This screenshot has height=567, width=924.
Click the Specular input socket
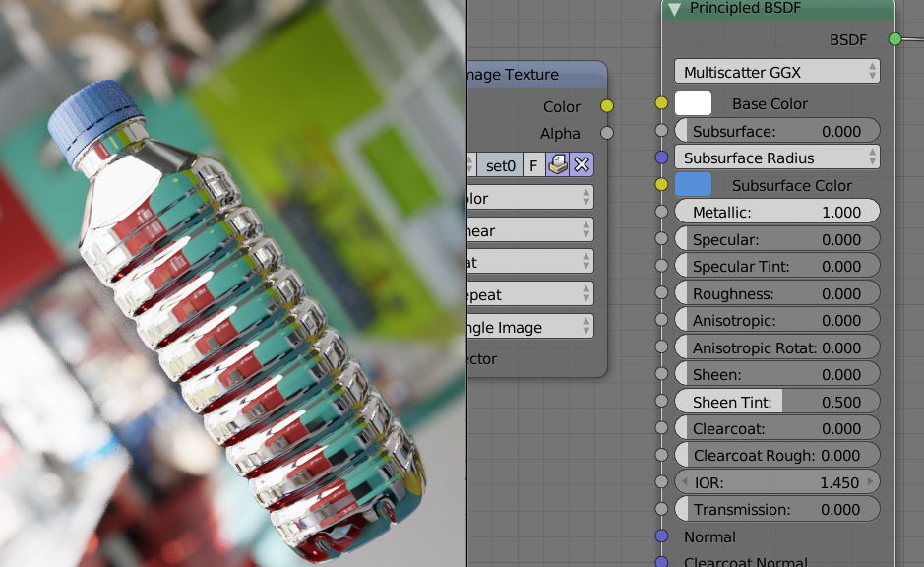pyautogui.click(x=661, y=238)
